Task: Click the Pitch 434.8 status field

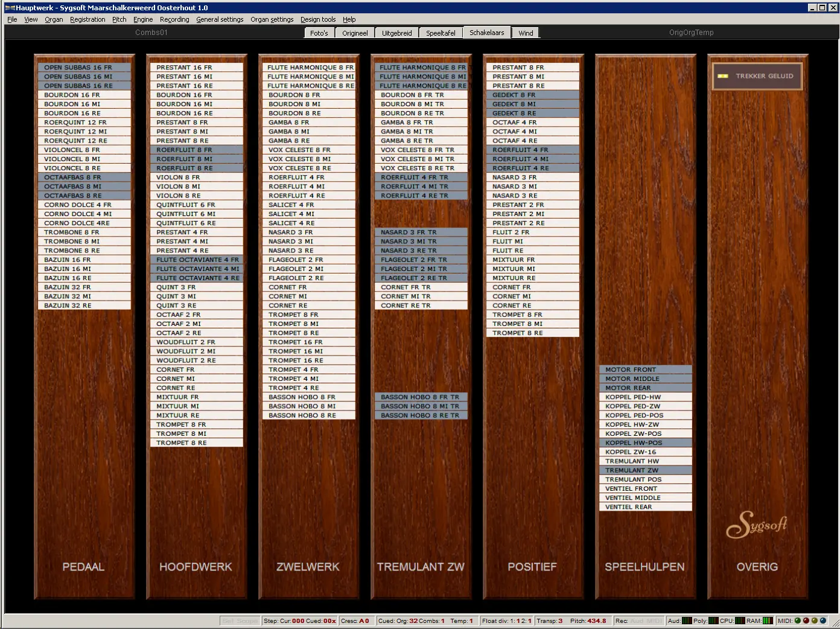Action: tap(588, 621)
